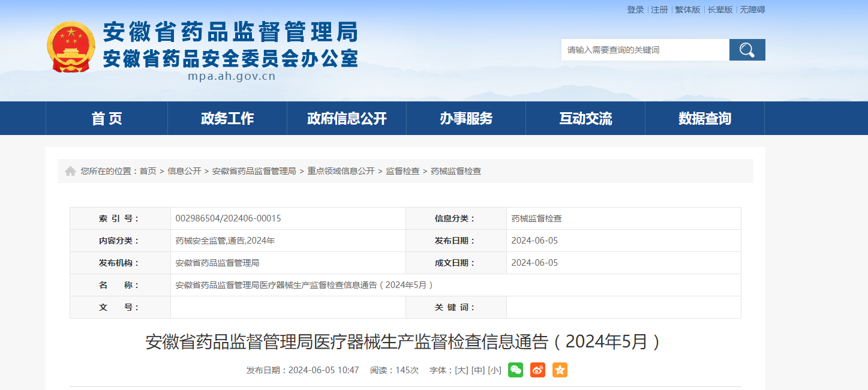Image resolution: width=868 pixels, height=390 pixels.
Task: Share article via WeChat icon
Action: tap(515, 370)
